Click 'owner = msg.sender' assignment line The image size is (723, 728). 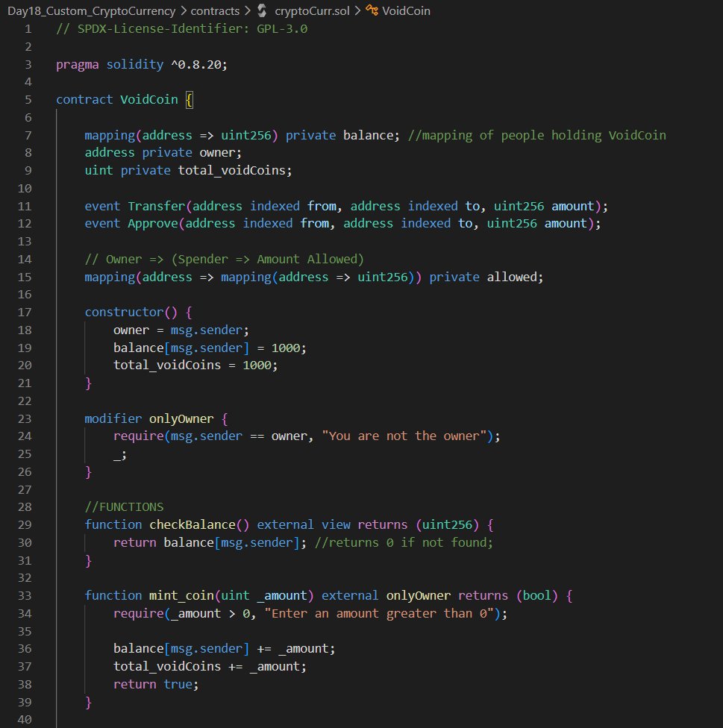click(181, 330)
